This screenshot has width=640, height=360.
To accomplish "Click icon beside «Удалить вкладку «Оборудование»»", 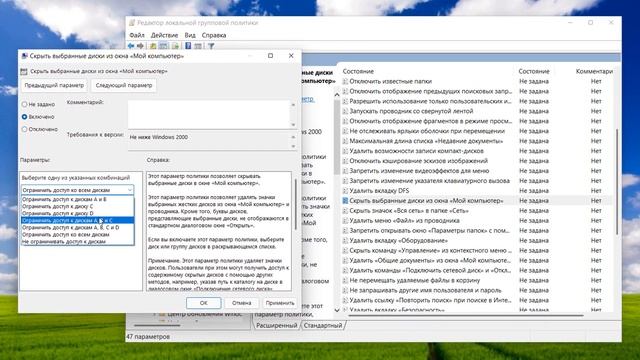I will pyautogui.click(x=345, y=240).
